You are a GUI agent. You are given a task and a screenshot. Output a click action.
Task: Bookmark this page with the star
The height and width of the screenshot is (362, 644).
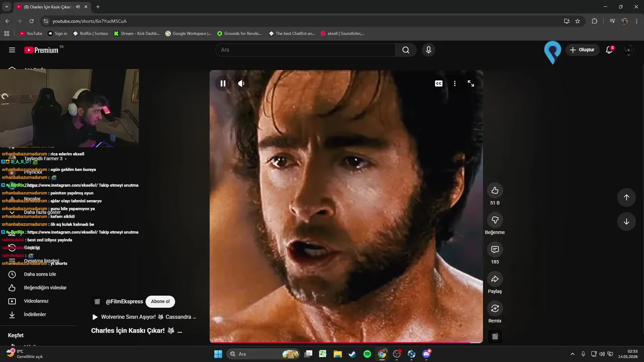coord(578,21)
